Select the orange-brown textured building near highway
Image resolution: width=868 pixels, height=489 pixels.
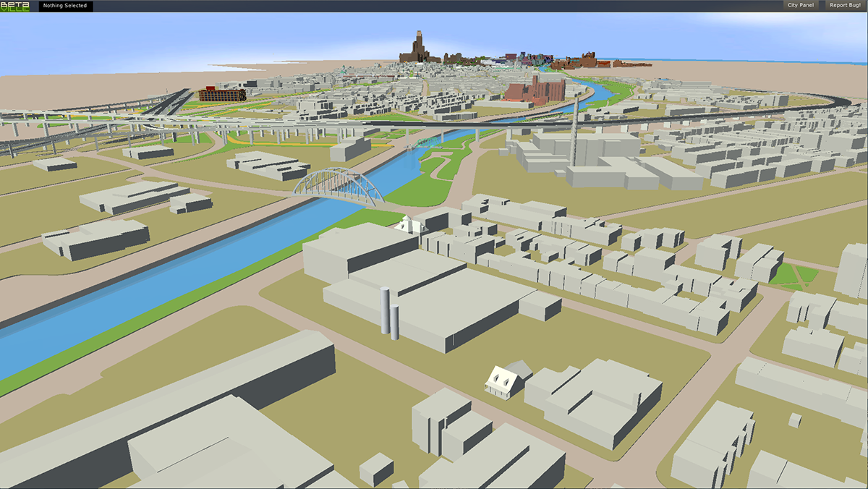tap(221, 94)
